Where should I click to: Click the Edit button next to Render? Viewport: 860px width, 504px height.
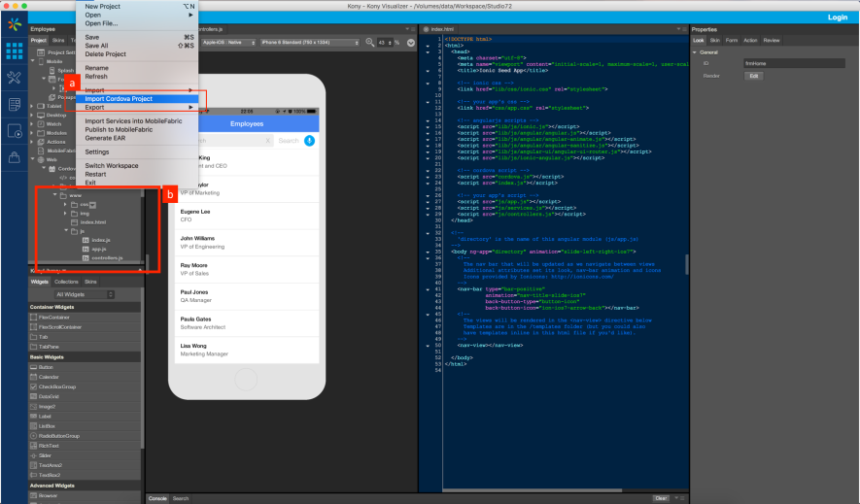pyautogui.click(x=754, y=76)
